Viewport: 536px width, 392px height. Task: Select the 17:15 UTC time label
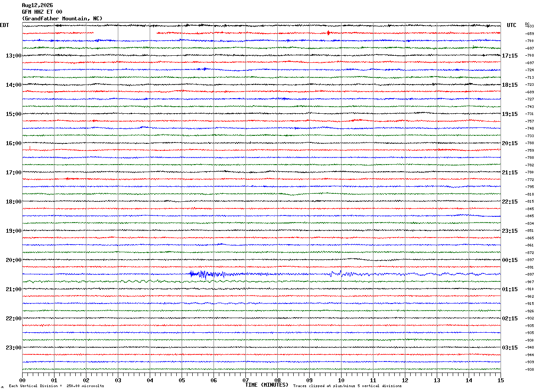pos(510,56)
